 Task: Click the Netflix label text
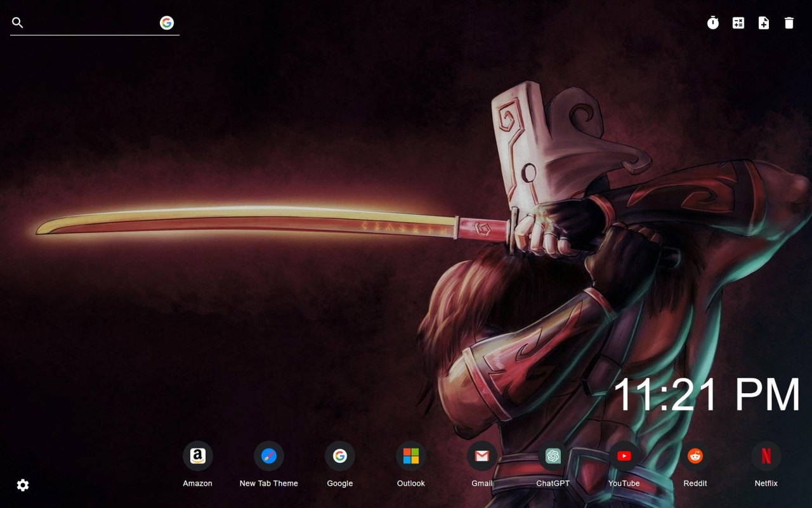point(766,483)
